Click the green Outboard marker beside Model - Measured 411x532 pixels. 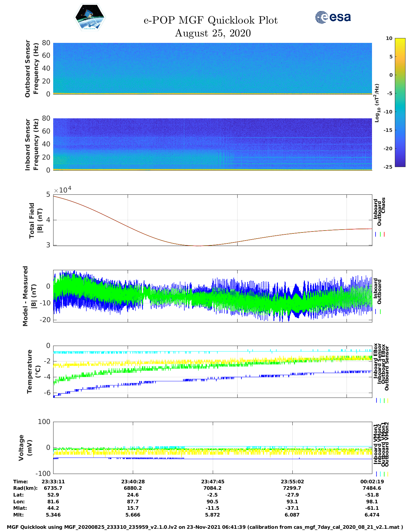[x=380, y=311]
